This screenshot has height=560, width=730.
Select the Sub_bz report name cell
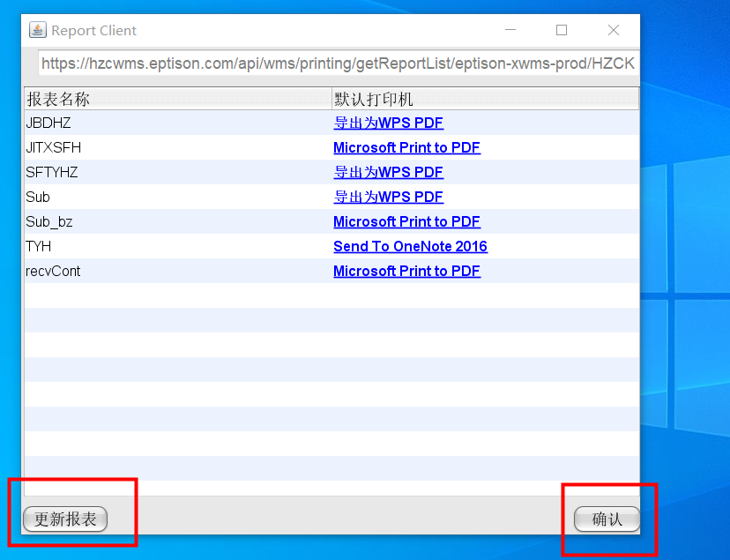(x=49, y=222)
